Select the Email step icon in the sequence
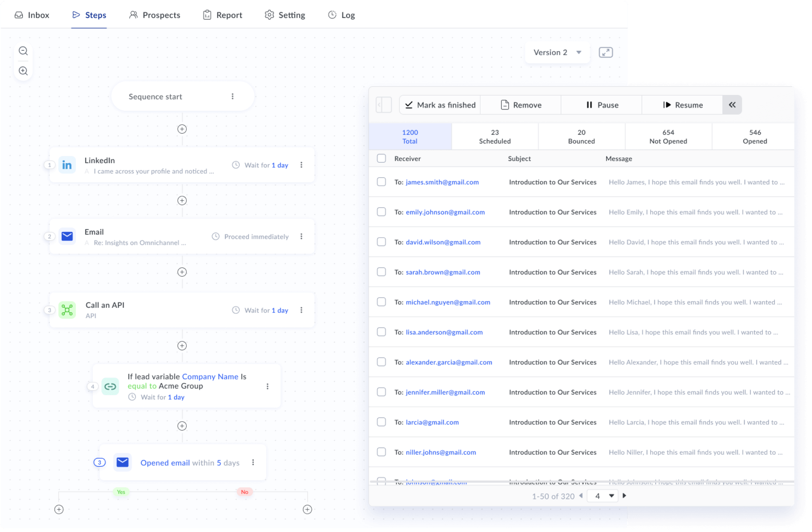 [x=67, y=236]
